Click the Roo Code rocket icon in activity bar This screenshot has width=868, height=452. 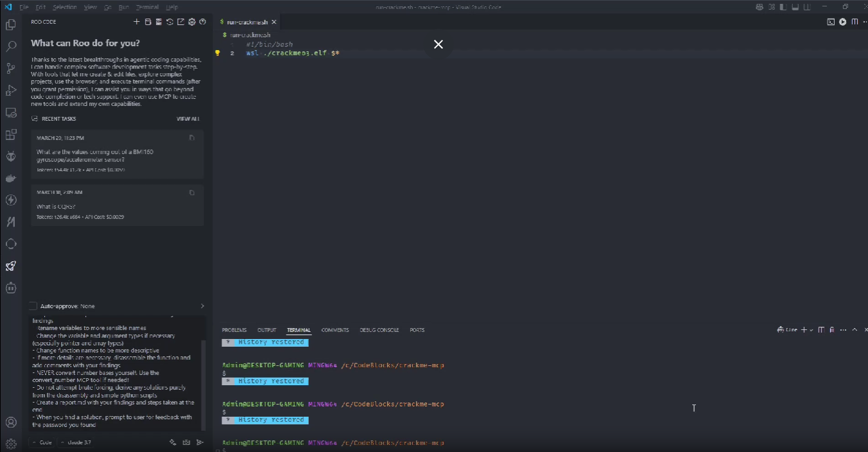tap(11, 266)
